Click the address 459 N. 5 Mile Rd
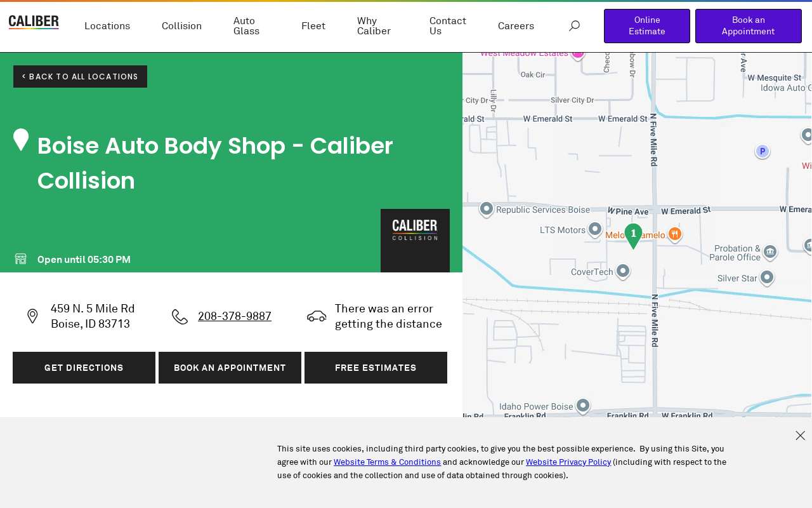This screenshot has width=812, height=508. pyautogui.click(x=93, y=316)
